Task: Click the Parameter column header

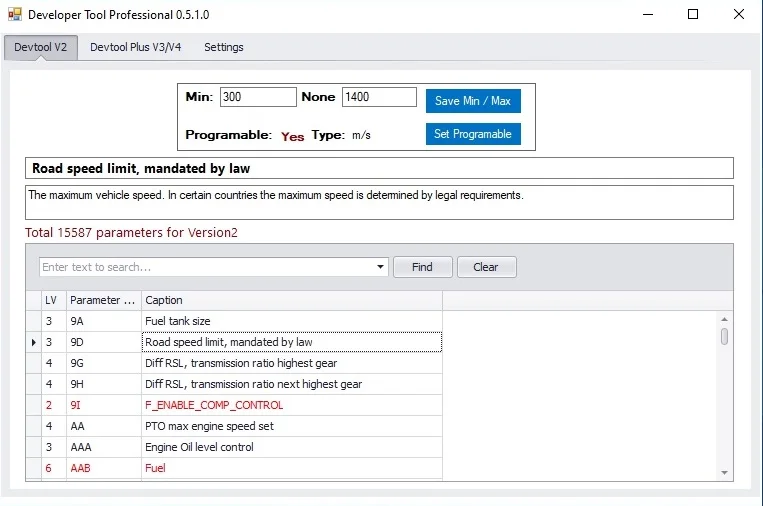Action: (104, 300)
